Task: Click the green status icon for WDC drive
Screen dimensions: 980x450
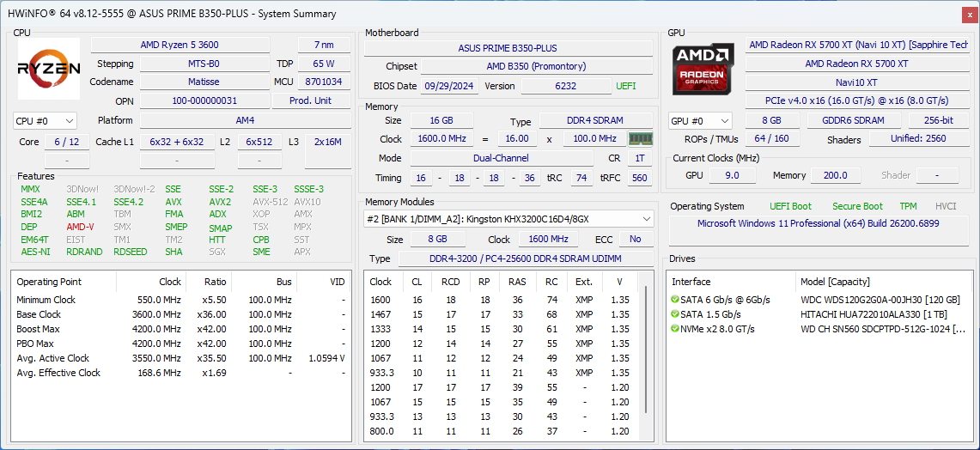Action: [675, 300]
